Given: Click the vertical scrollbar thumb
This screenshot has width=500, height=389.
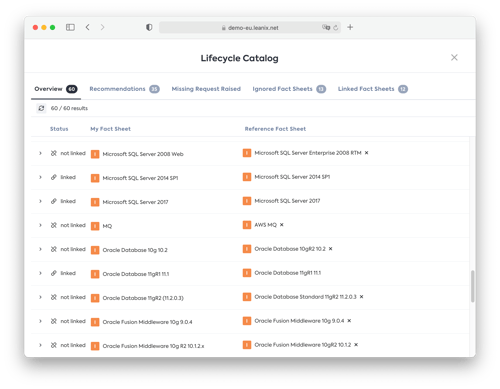Looking at the screenshot, I should [472, 286].
